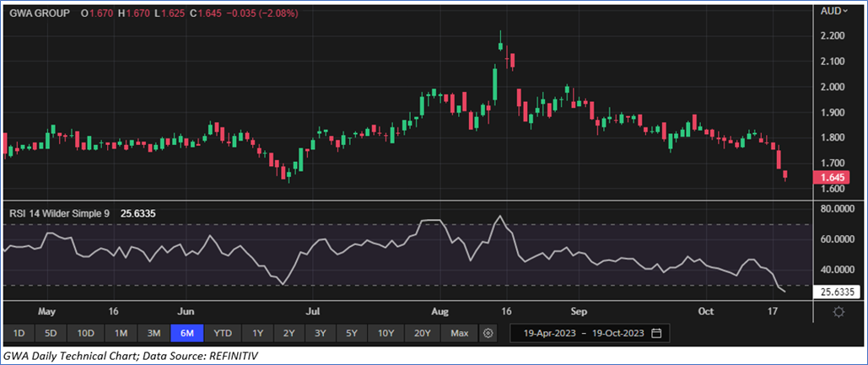
Task: Choose the 10D period option
Action: pyautogui.click(x=85, y=333)
